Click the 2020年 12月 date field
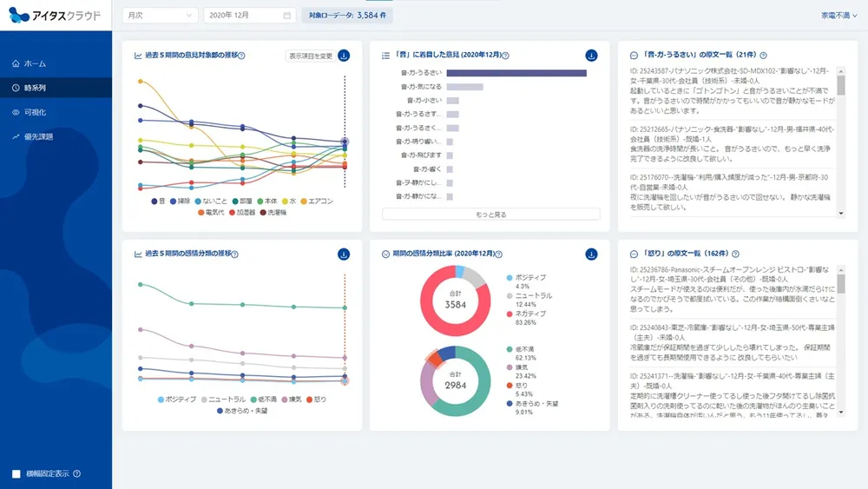 point(249,16)
